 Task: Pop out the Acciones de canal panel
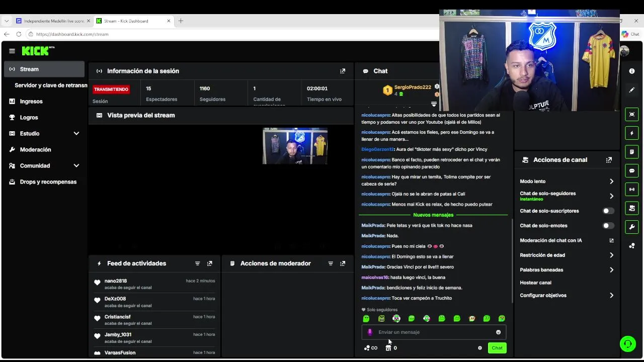(x=609, y=160)
